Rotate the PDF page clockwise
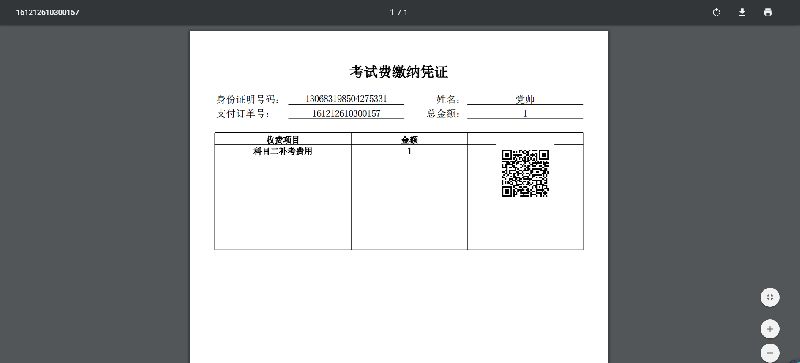Image resolution: width=800 pixels, height=363 pixels. pos(716,12)
